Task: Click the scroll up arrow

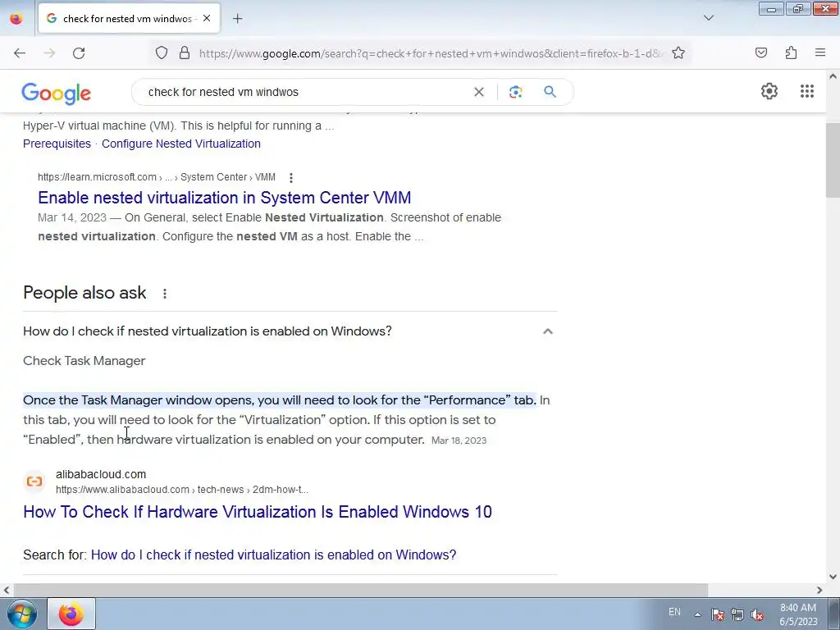Action: pos(833,76)
